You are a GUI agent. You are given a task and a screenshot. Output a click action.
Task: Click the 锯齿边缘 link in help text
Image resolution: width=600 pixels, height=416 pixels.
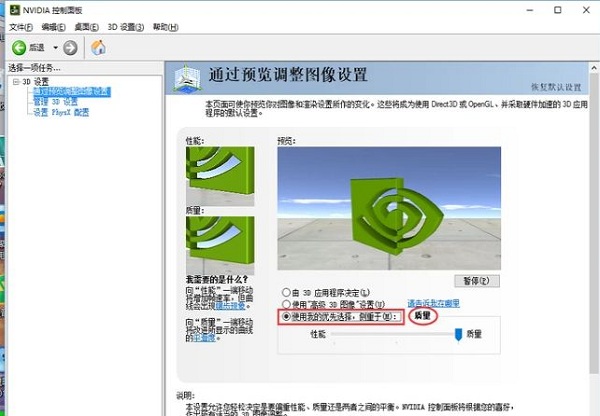230,306
